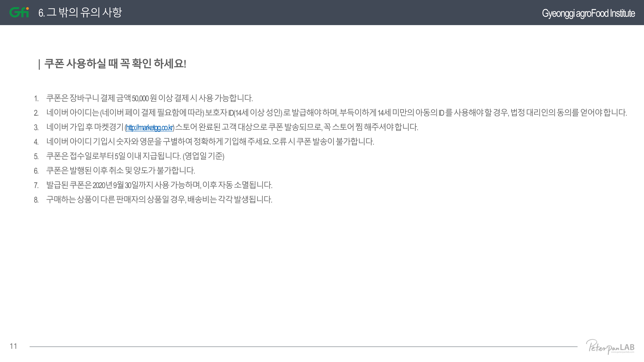The height and width of the screenshot is (362, 644).
Task: Click the section title 6. 그 밖의 유의 사항
Action: pos(80,13)
